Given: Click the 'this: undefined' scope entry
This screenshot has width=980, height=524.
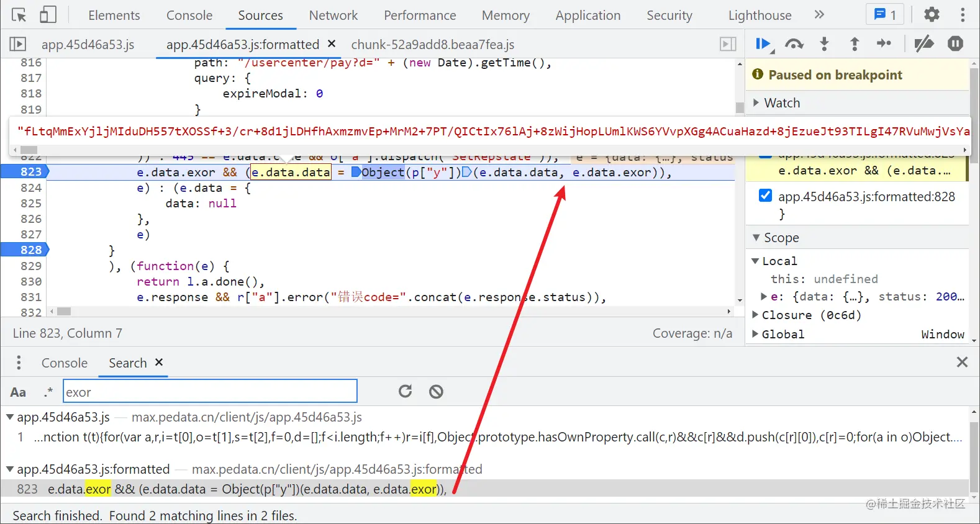Looking at the screenshot, I should pos(824,279).
